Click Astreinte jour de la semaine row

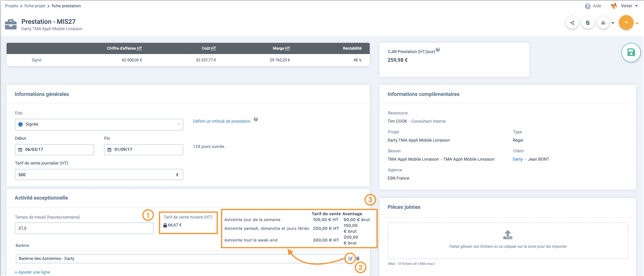[x=297, y=220]
